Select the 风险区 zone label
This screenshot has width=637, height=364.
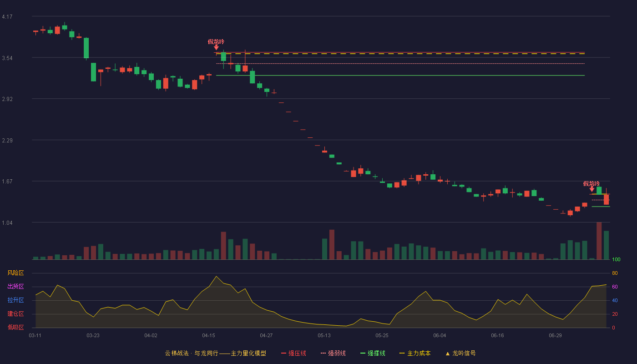tap(15, 273)
